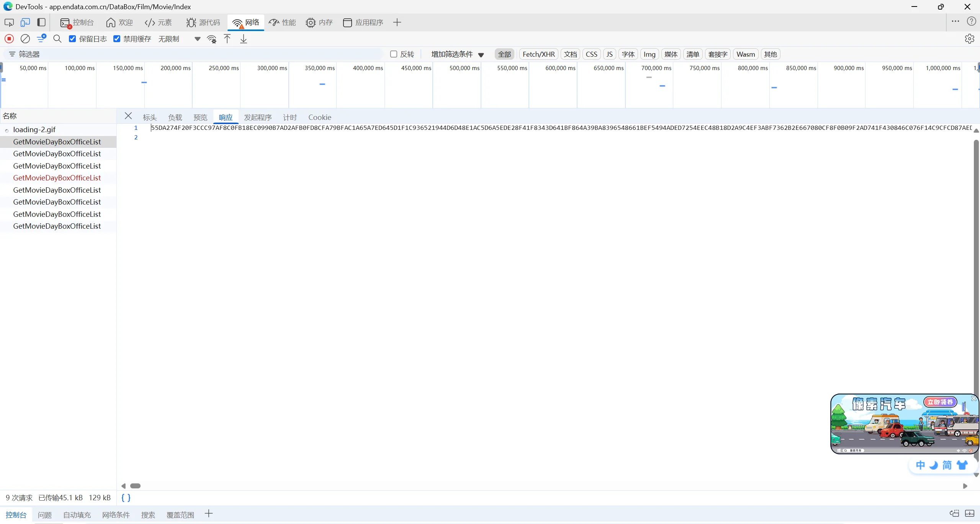Click the import HAR upload arrow

pyautogui.click(x=227, y=39)
